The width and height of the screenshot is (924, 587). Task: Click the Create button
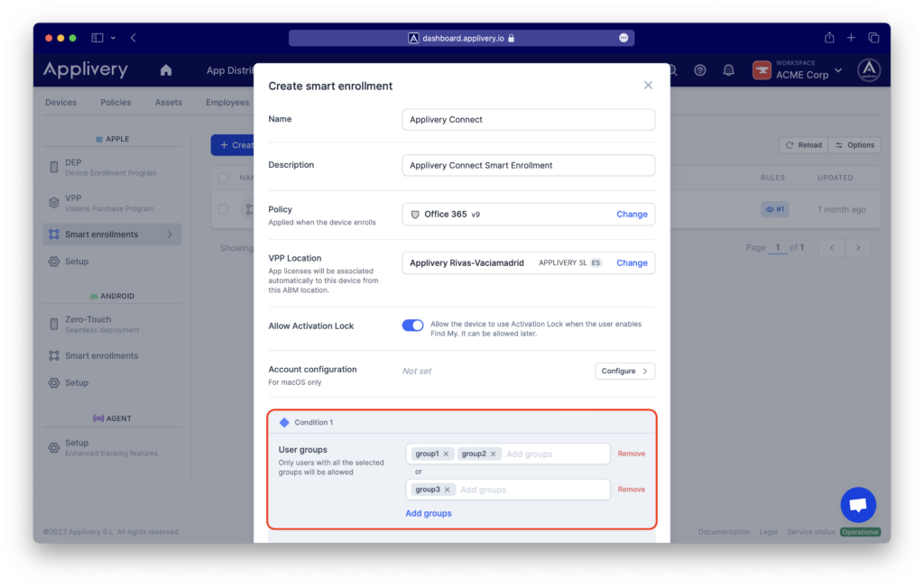click(233, 145)
